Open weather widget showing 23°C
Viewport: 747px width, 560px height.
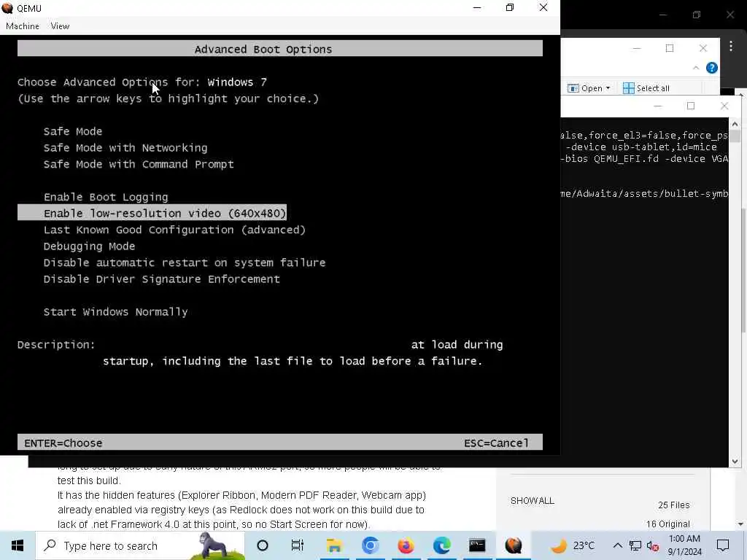coord(573,545)
